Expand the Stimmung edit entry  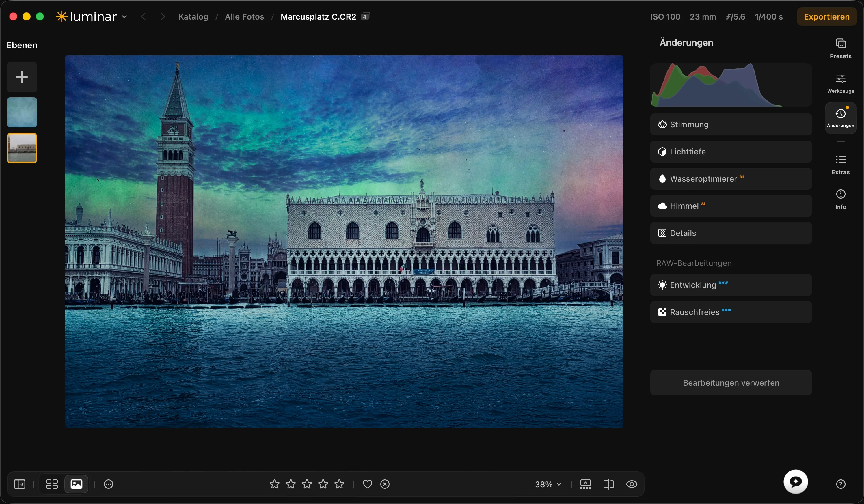731,125
